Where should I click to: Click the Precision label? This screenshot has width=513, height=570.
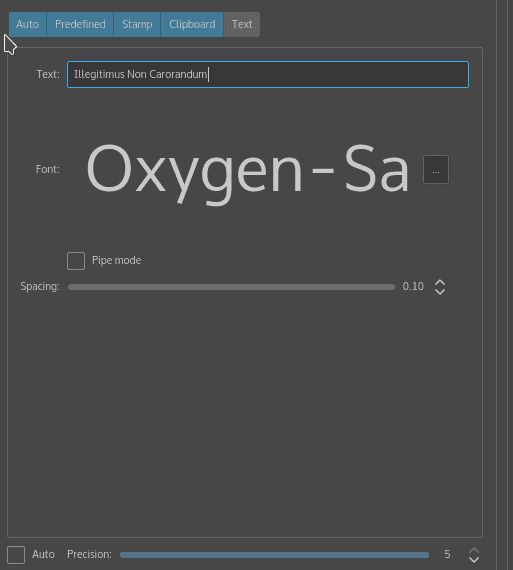coord(89,554)
